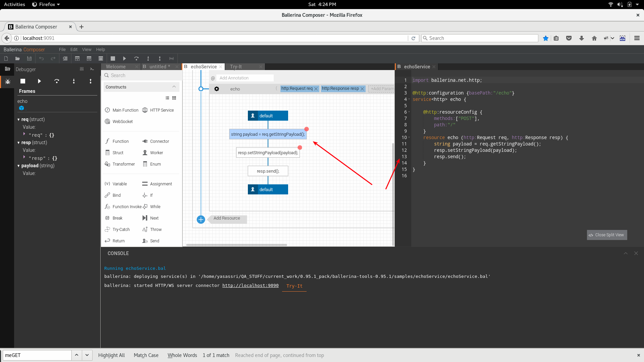Open the View menu
Viewport: 644px width, 362px height.
pyautogui.click(x=87, y=49)
